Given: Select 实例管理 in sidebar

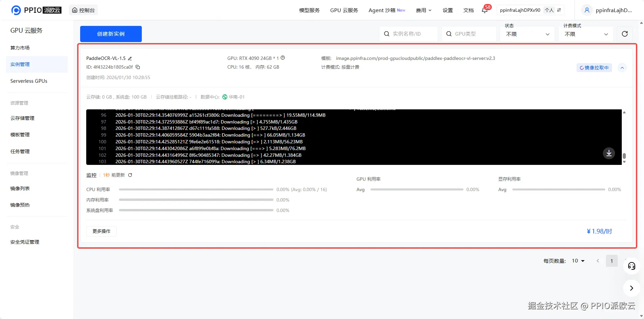Looking at the screenshot, I should (37, 64).
